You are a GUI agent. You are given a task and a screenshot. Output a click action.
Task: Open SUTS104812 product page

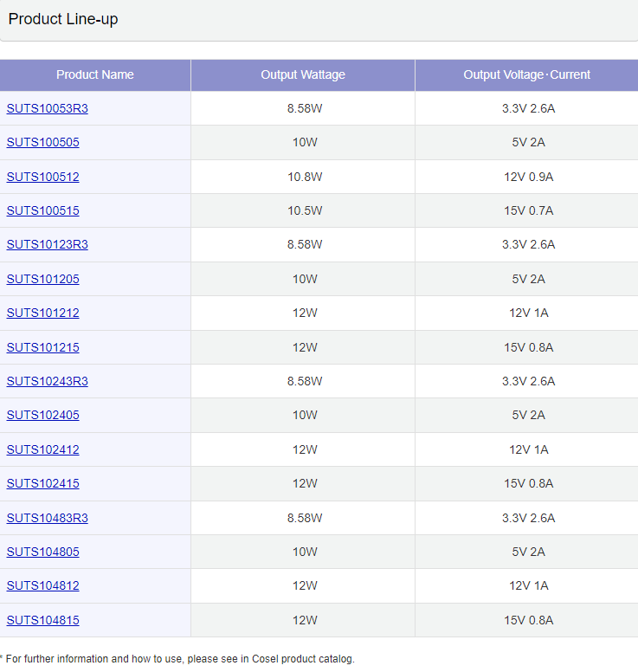point(42,585)
